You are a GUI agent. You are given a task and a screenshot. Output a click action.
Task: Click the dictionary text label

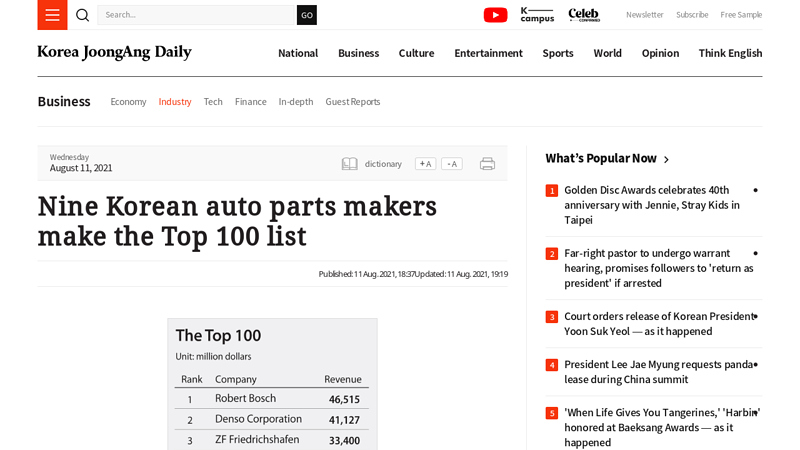click(383, 164)
